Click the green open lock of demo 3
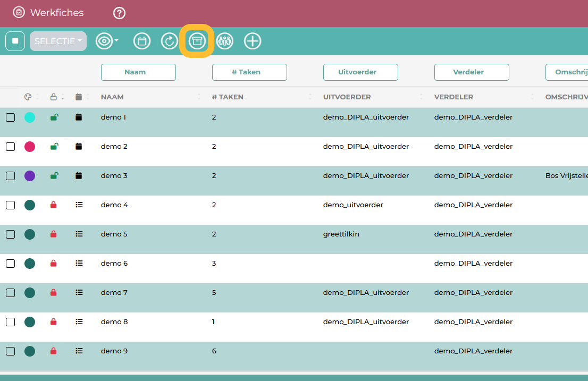588x381 pixels. [x=54, y=175]
